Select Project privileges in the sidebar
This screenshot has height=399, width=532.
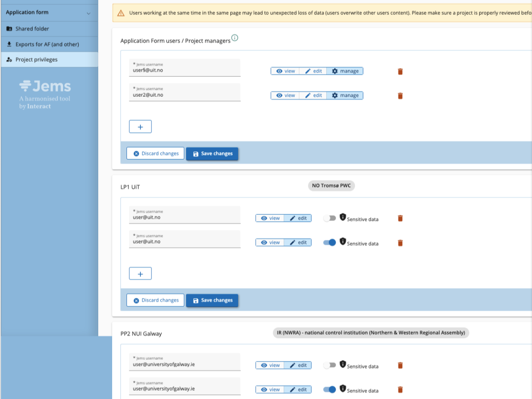pyautogui.click(x=36, y=60)
